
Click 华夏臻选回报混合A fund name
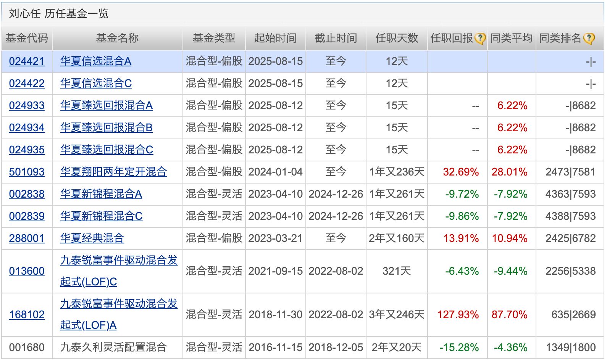coord(106,105)
